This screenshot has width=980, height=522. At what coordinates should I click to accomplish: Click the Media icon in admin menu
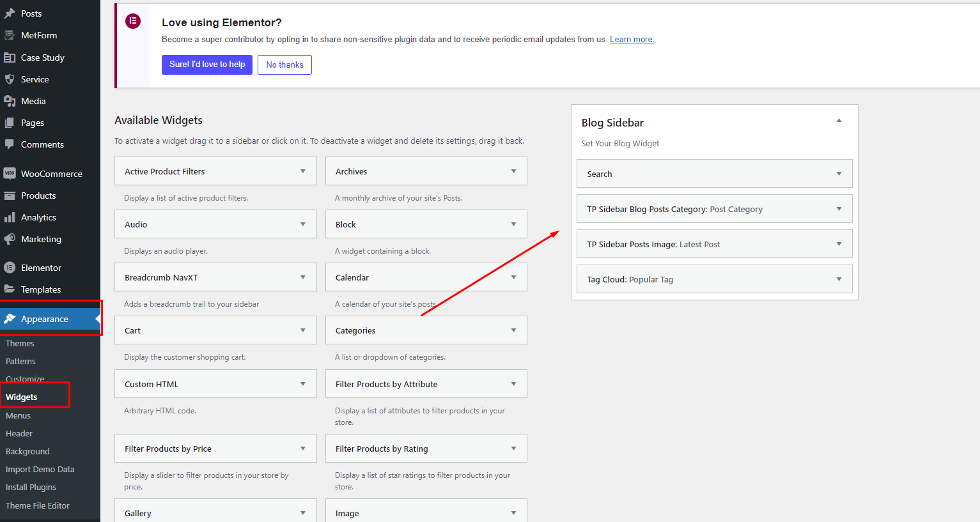pyautogui.click(x=10, y=101)
